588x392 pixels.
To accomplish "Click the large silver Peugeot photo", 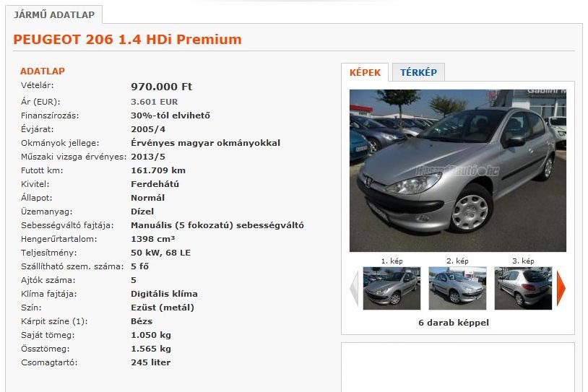I will point(458,170).
